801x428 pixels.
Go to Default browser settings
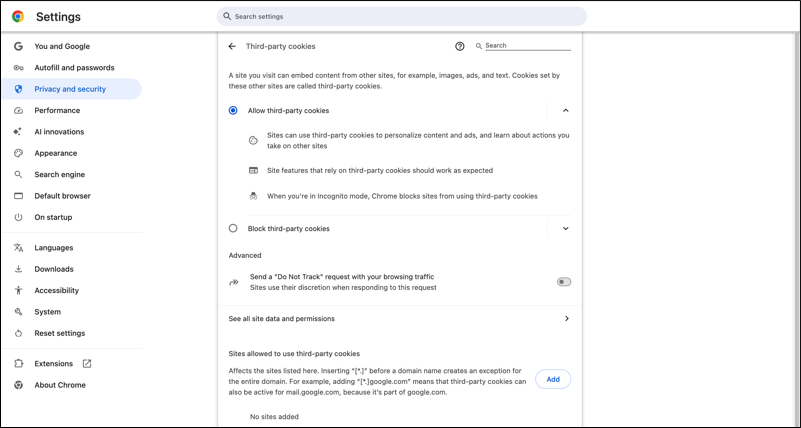[x=62, y=196]
